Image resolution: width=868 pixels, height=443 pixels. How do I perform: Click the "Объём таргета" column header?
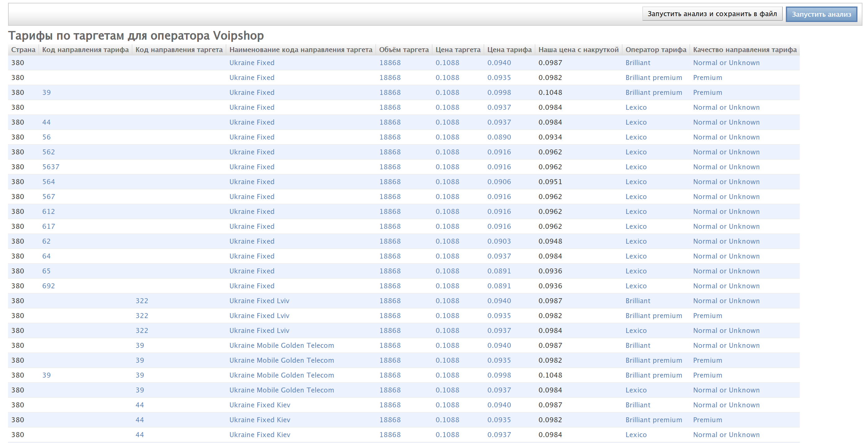pyautogui.click(x=404, y=50)
